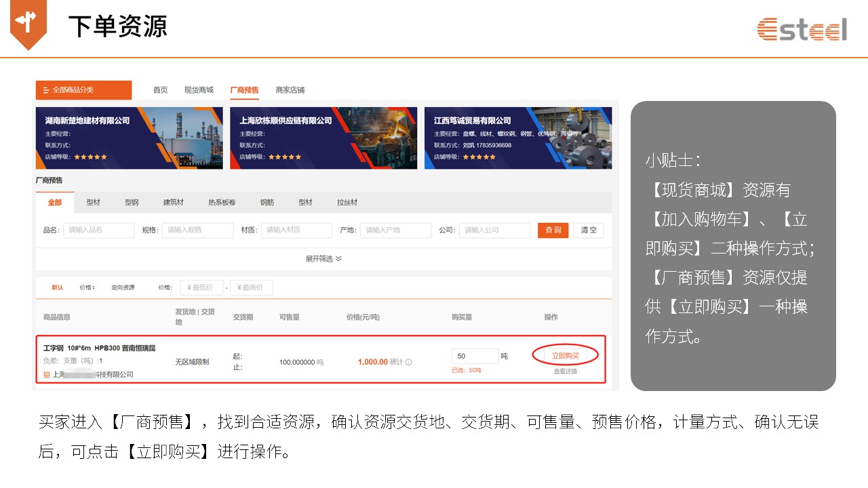The width and height of the screenshot is (868, 488).
Task: Switch to the 型钢 category tab
Action: (x=132, y=203)
